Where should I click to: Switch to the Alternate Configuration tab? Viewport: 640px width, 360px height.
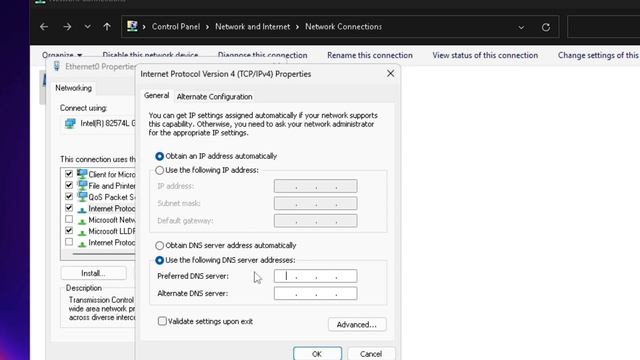214,97
